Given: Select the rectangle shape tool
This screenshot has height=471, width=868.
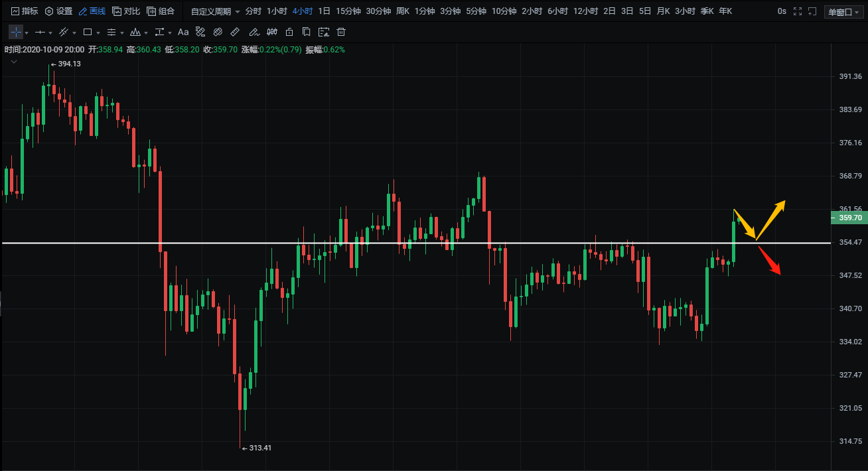Looking at the screenshot, I should pos(88,32).
